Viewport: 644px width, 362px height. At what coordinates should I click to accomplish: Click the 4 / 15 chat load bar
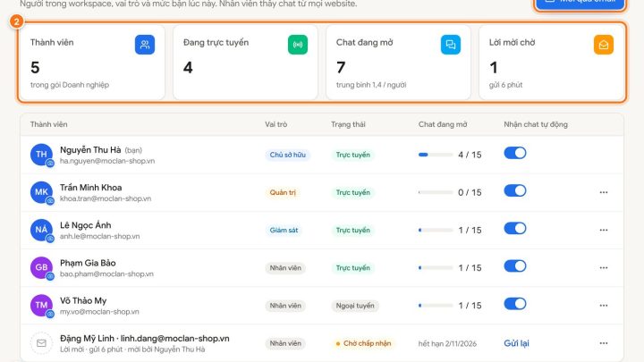click(x=436, y=155)
